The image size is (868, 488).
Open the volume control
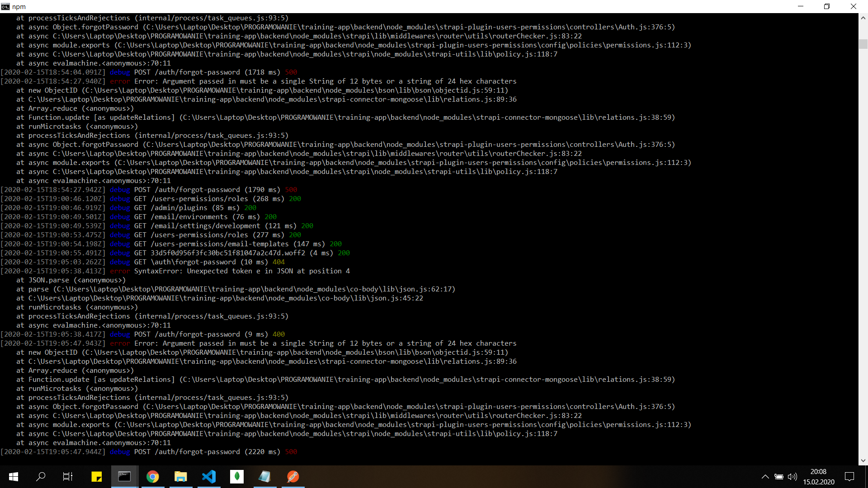(792, 477)
